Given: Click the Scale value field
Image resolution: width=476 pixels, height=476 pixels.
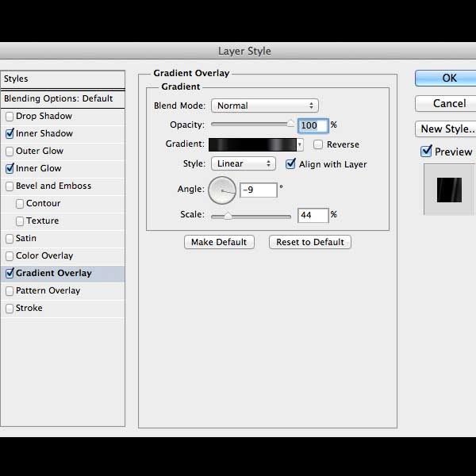Looking at the screenshot, I should [313, 215].
